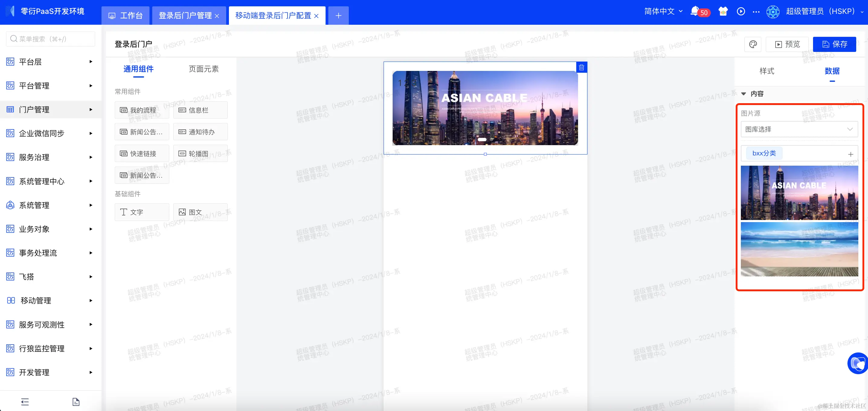868x411 pixels.
Task: Click the 菜单搜索 search field
Action: 50,39
